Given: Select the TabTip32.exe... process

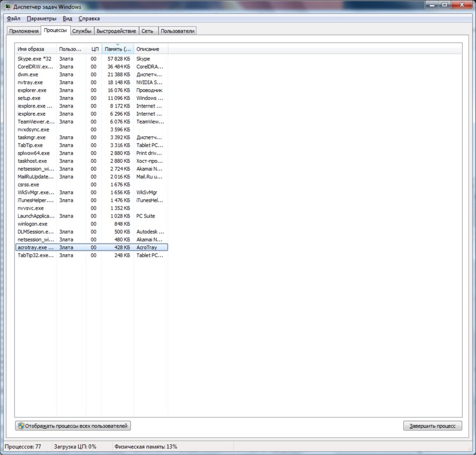Looking at the screenshot, I should click(92, 255).
